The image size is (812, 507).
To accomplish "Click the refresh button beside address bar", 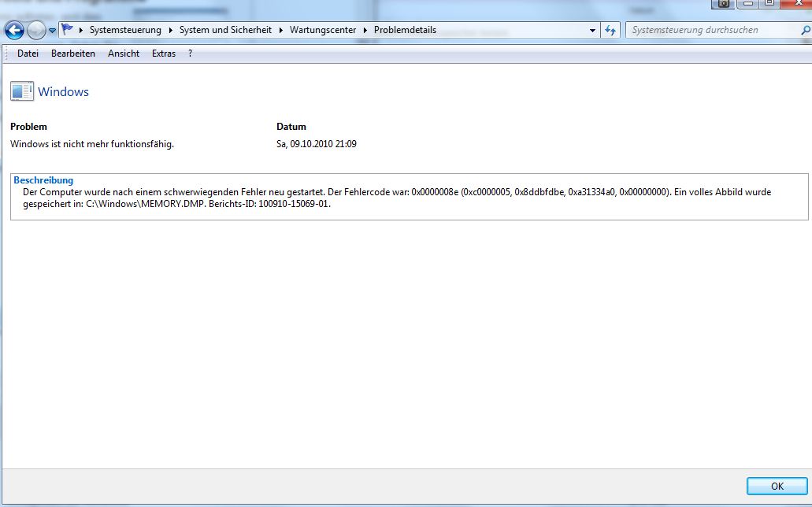I will 610,30.
